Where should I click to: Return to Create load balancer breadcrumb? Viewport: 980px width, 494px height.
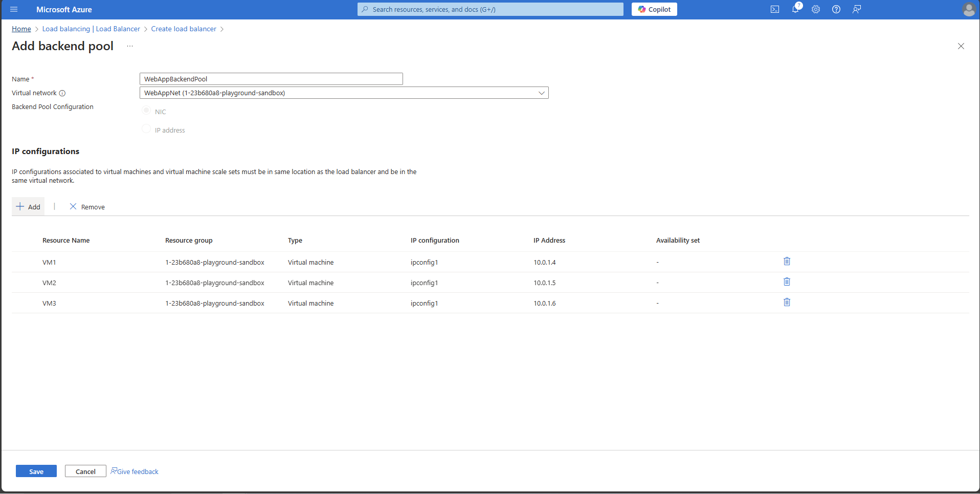184,29
